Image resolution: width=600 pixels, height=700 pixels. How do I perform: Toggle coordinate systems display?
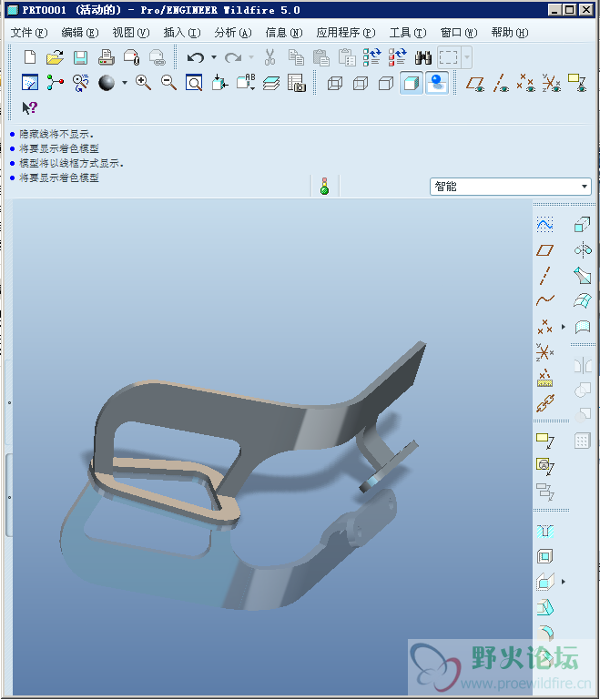(552, 83)
